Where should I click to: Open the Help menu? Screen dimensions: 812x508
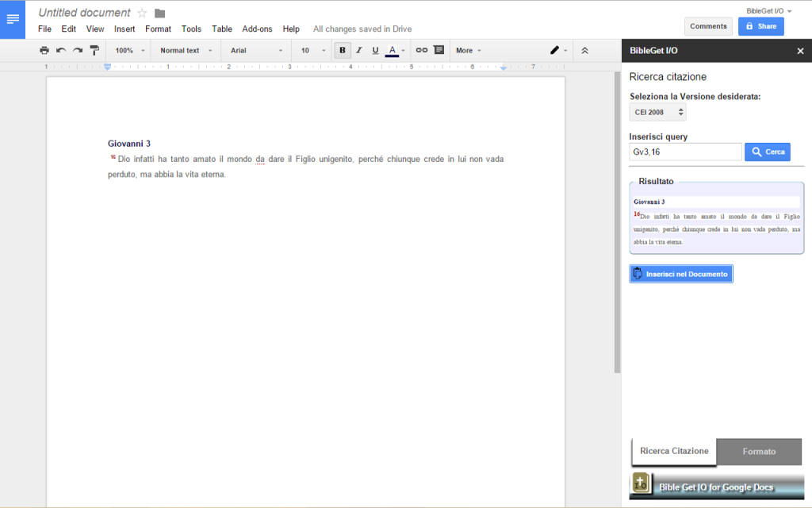click(x=291, y=29)
